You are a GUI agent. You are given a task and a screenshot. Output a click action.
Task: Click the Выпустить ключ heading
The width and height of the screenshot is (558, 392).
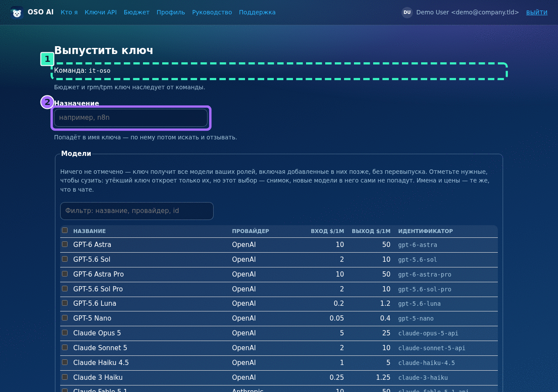pos(104,50)
